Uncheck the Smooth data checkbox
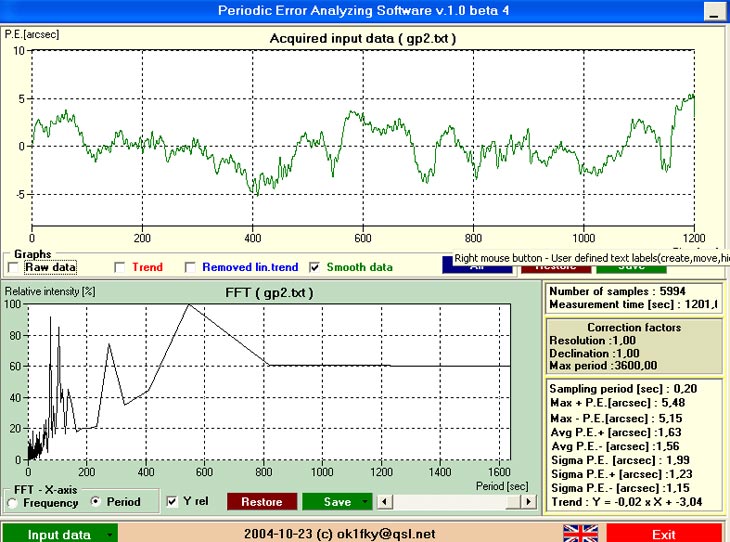The width and height of the screenshot is (730, 542). [315, 267]
